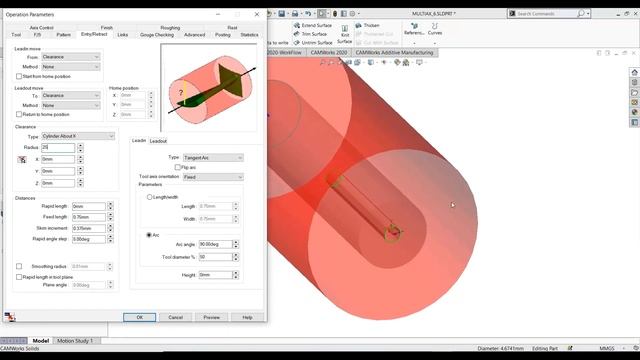Switch to the Motion Study 1 tab

pyautogui.click(x=75, y=341)
